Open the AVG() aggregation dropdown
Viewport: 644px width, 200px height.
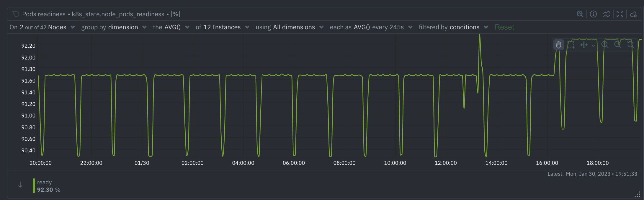click(171, 27)
